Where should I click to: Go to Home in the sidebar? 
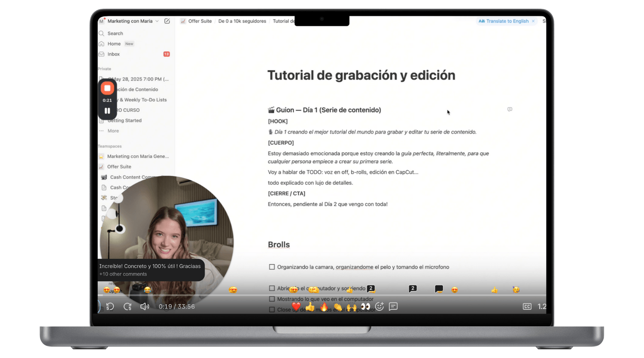point(114,44)
